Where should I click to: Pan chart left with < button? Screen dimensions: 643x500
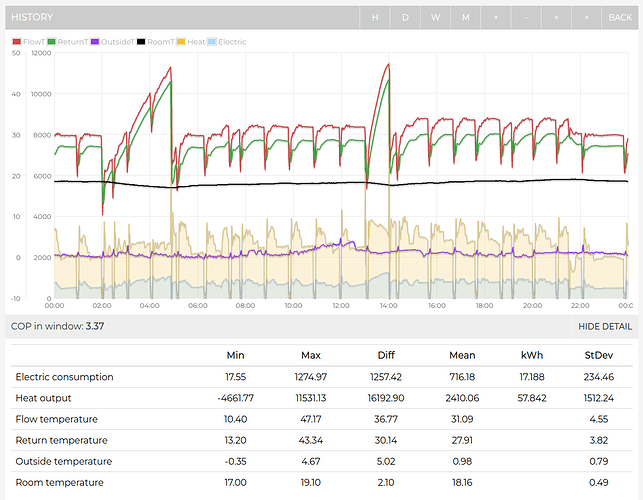[x=556, y=17]
